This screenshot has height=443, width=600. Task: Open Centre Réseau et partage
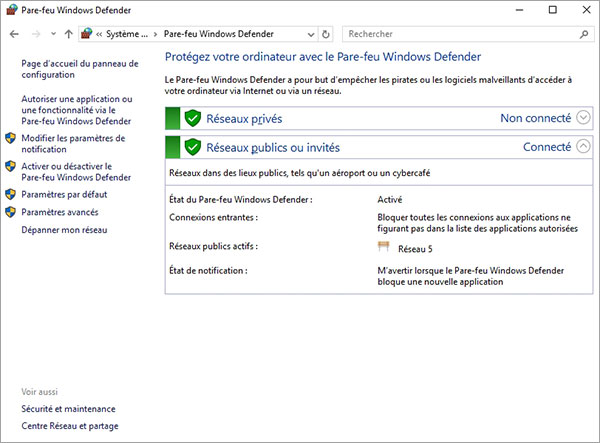click(x=70, y=426)
